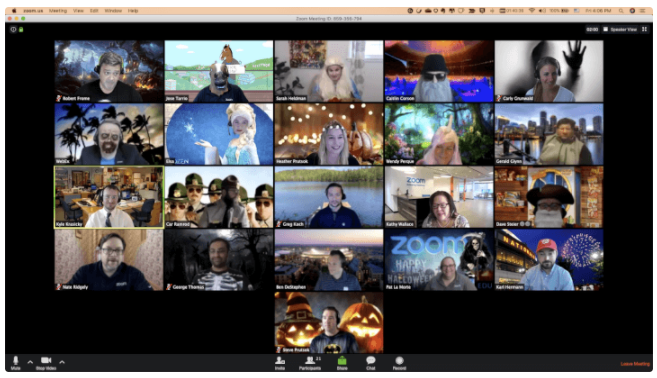
Task: Select Kyle Knasicky's highlighted video tile
Action: click(109, 197)
